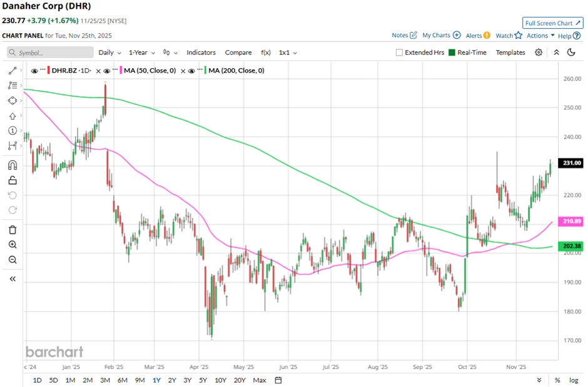The height and width of the screenshot is (387, 588).
Task: Toggle the magnet snap tool
Action: [13, 165]
